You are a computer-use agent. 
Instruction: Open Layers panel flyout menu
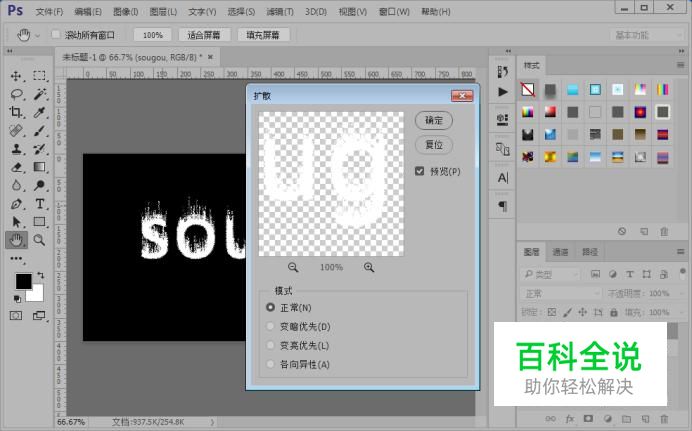coord(680,251)
